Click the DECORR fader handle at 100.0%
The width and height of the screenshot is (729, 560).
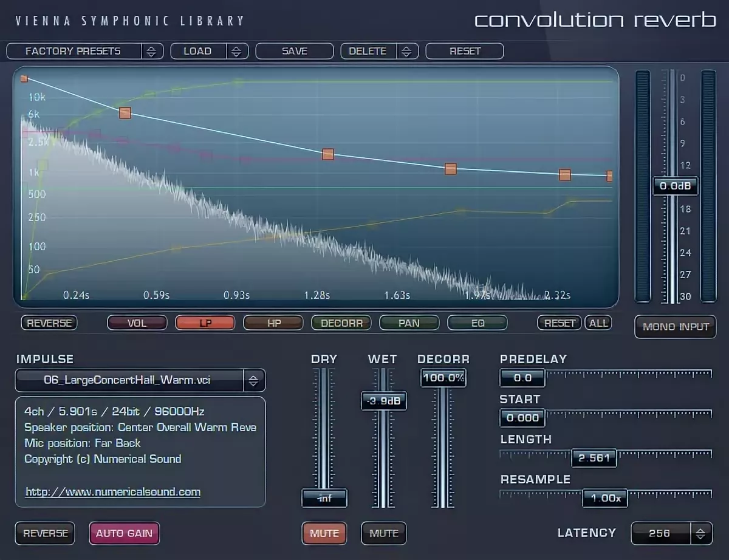[x=443, y=378]
